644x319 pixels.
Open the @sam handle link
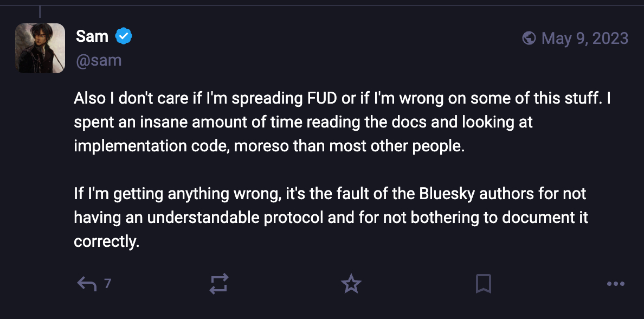pyautogui.click(x=98, y=60)
